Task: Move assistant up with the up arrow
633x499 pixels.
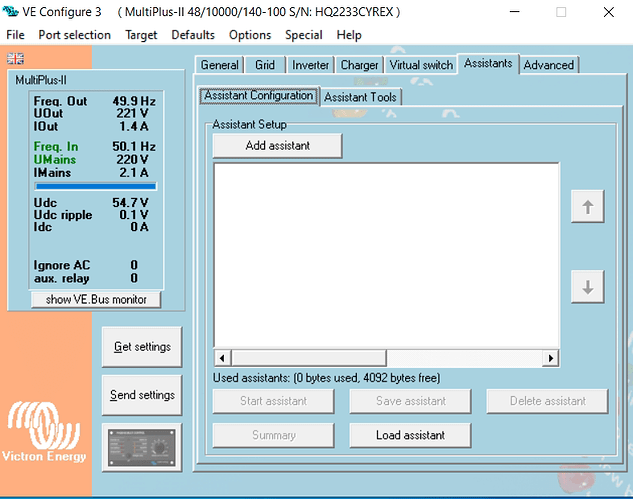Action: [587, 206]
